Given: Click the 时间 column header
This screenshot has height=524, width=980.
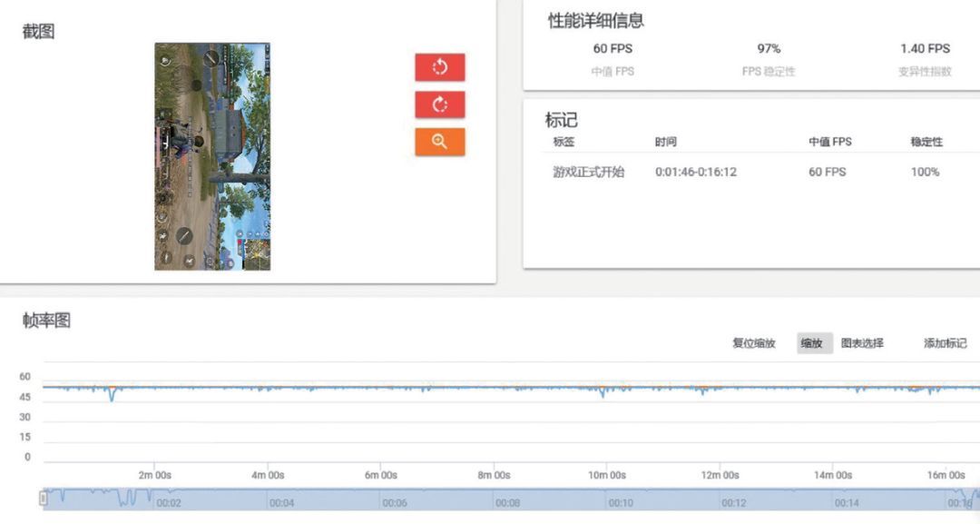Looking at the screenshot, I should 666,142.
